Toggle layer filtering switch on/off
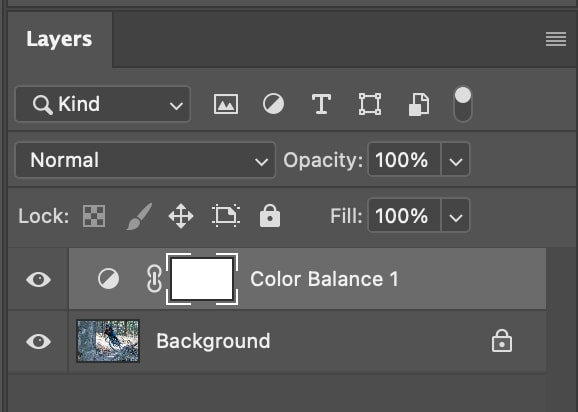 click(x=463, y=104)
